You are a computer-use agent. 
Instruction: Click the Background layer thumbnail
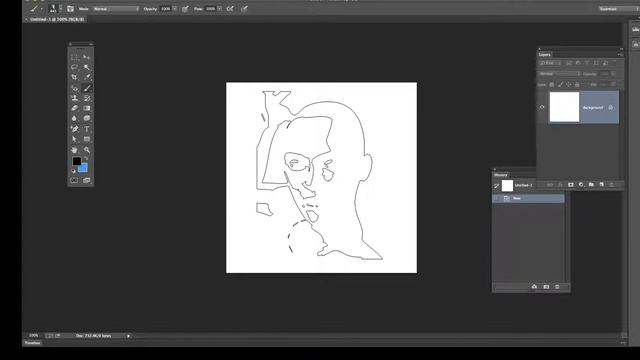tap(564, 107)
